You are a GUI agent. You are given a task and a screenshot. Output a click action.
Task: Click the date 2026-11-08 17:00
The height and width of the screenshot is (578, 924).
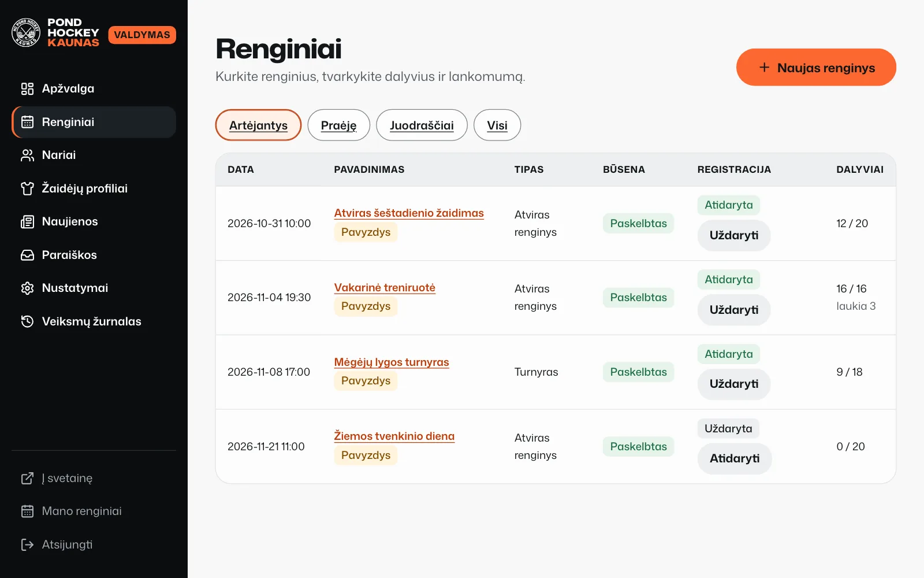(269, 372)
